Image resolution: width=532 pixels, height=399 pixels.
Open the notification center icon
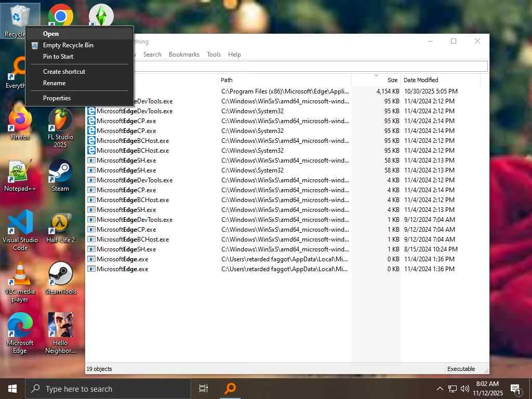(x=516, y=390)
